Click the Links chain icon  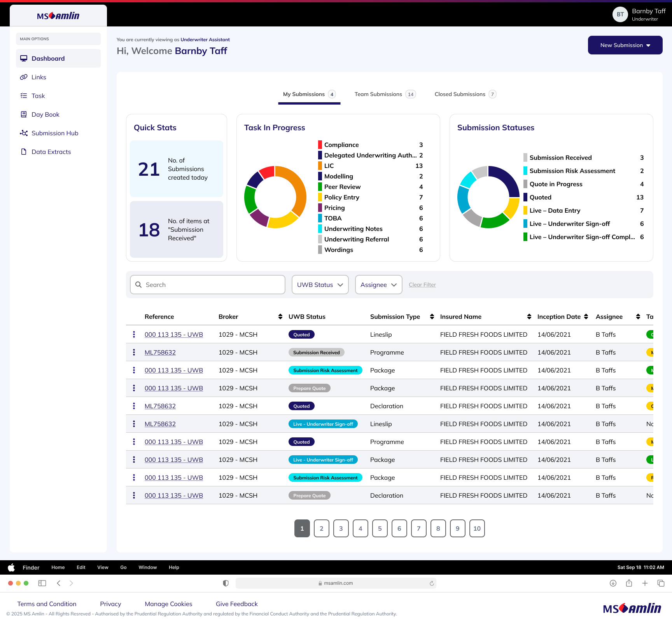(24, 77)
